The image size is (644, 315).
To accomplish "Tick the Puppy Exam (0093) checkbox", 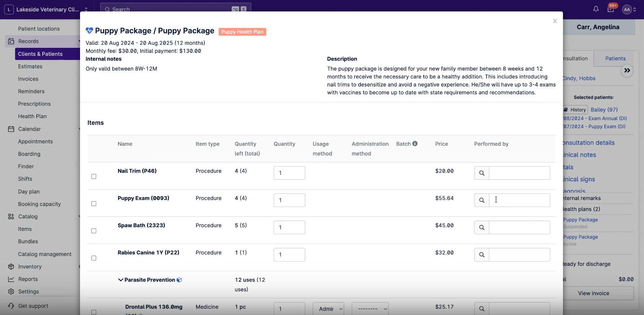I will [94, 204].
